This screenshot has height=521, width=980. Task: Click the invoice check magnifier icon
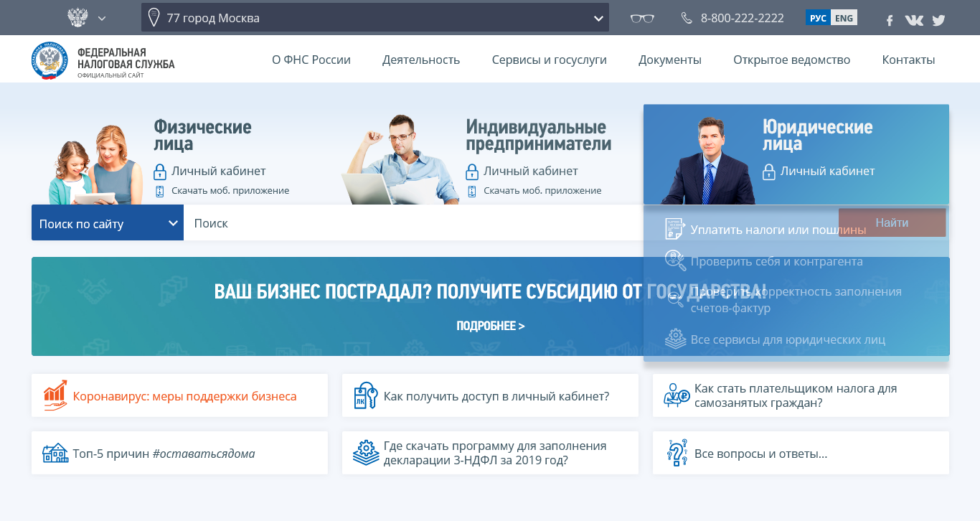(x=675, y=300)
